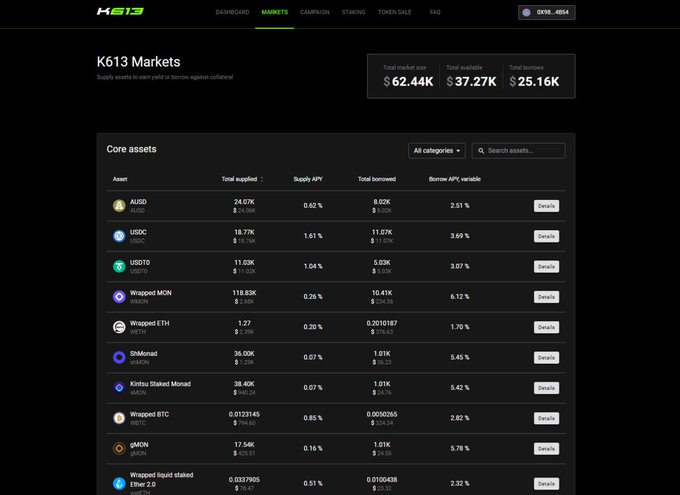
Task: Focus the Search assets field
Action: (x=518, y=151)
